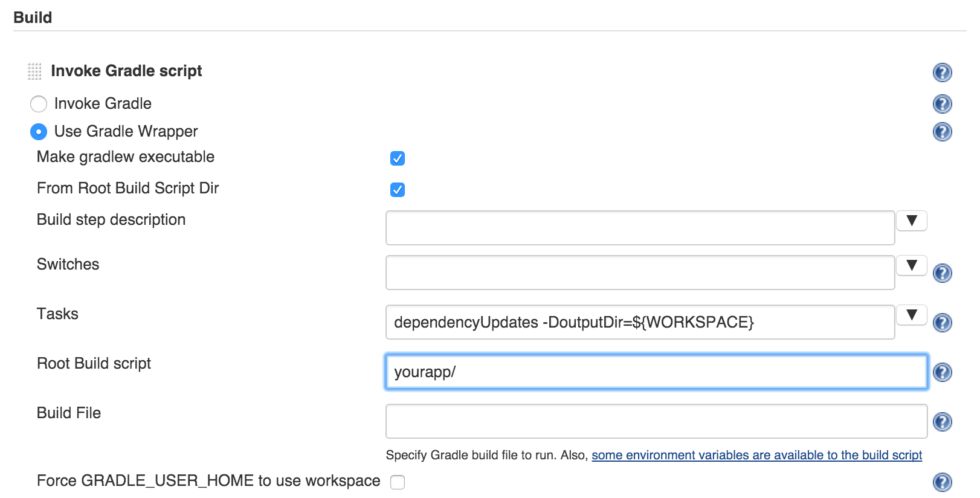Expand the Switches text area

[911, 265]
